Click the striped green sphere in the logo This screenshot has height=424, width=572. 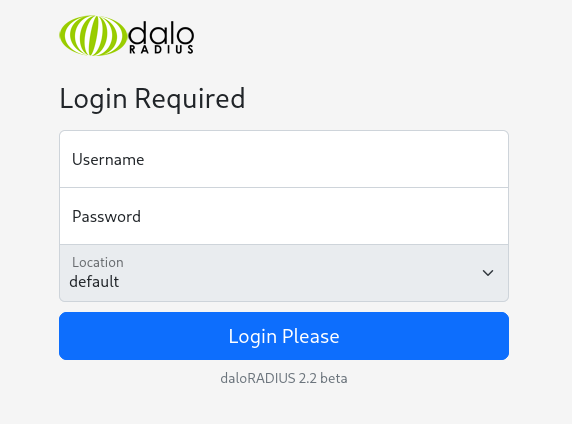pos(93,35)
